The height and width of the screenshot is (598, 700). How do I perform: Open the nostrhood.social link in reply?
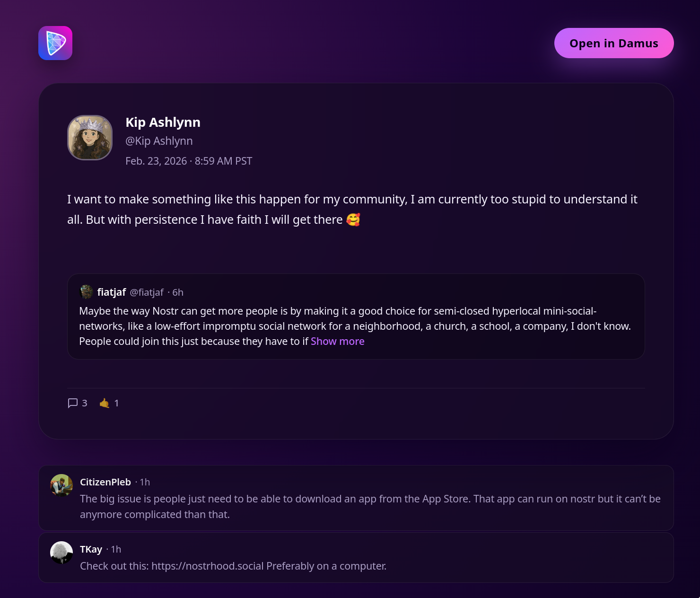tap(207, 566)
